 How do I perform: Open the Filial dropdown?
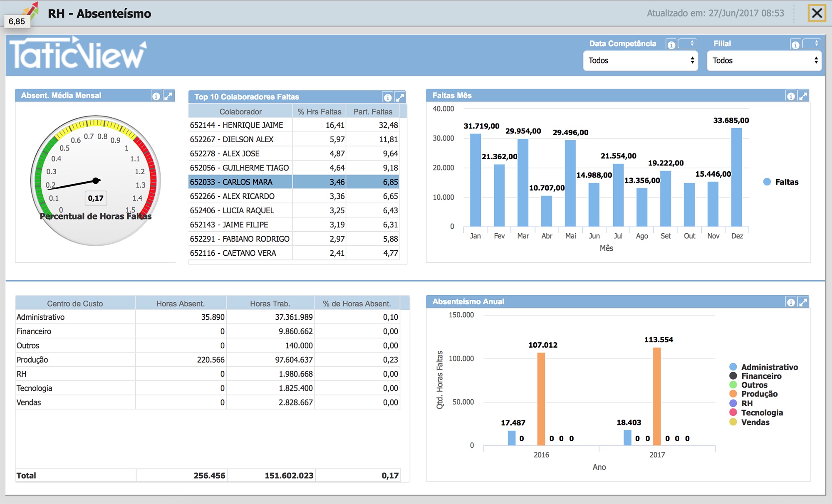pyautogui.click(x=764, y=61)
